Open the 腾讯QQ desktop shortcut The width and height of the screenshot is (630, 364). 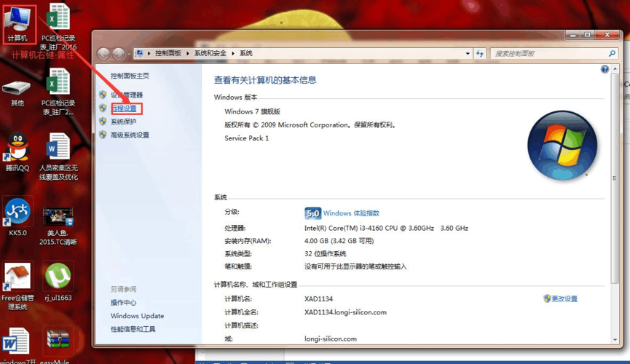(17, 149)
